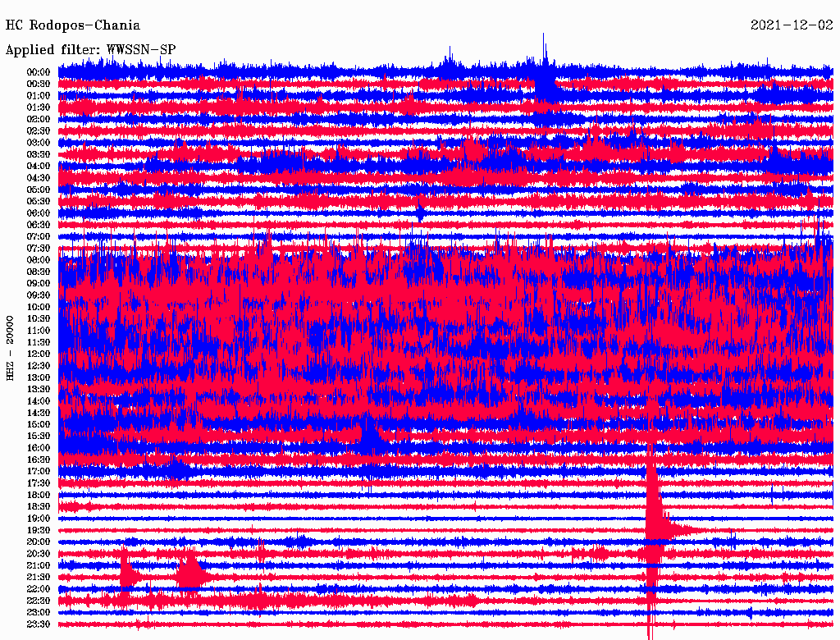Select the 22:30 time label
Image resolution: width=840 pixels, height=640 pixels.
(38, 601)
